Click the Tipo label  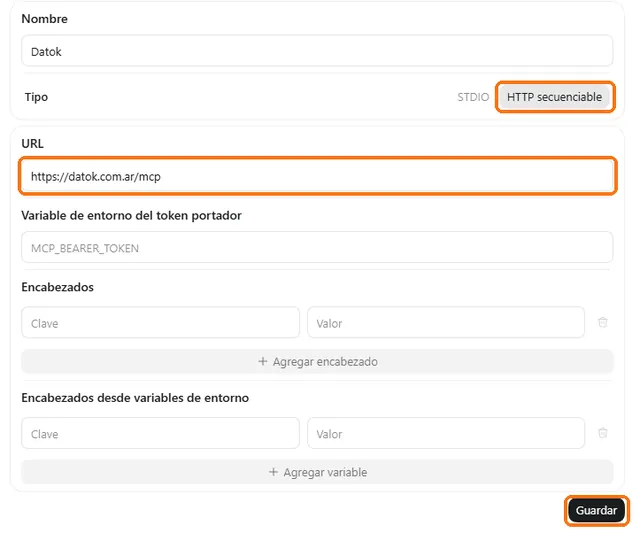(x=36, y=97)
